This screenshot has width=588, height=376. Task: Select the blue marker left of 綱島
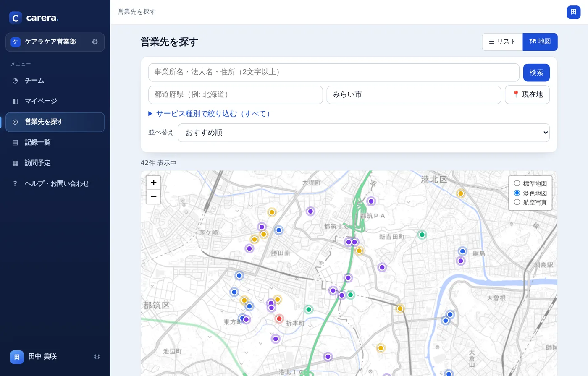[x=462, y=251]
